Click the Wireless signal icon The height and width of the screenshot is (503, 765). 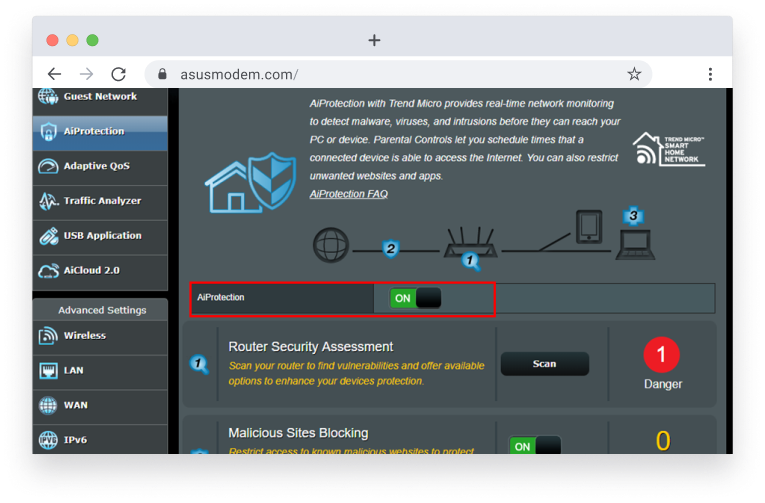coord(48,336)
